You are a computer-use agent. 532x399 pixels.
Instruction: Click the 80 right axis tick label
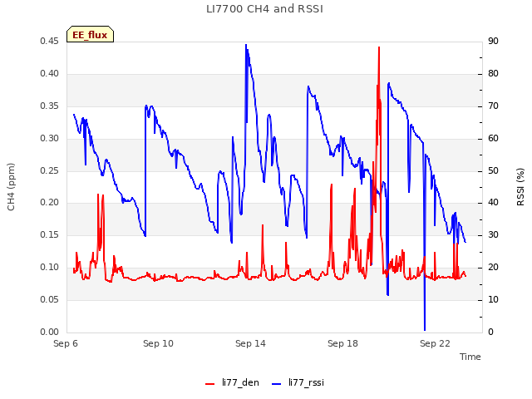pyautogui.click(x=493, y=74)
